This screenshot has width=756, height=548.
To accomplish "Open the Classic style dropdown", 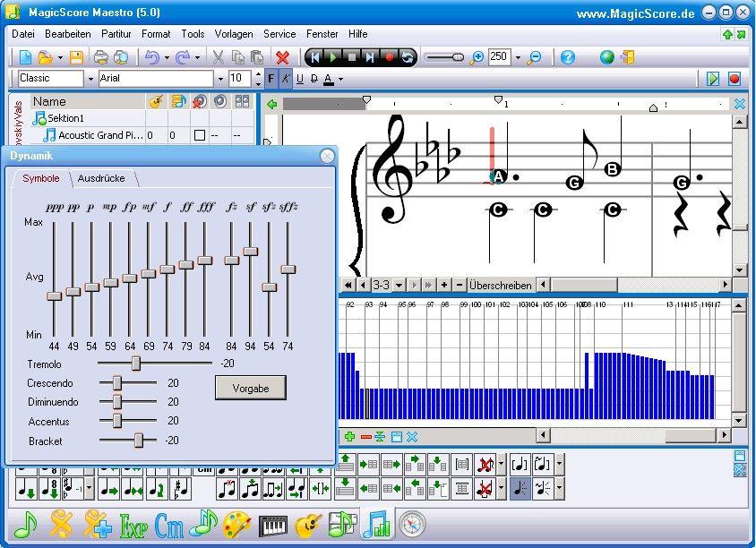I will (90, 79).
